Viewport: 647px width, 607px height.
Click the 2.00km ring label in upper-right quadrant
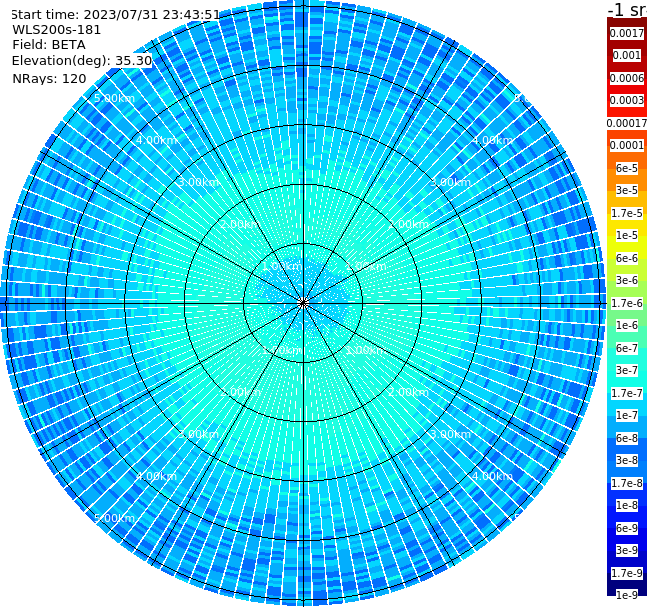pyautogui.click(x=408, y=224)
